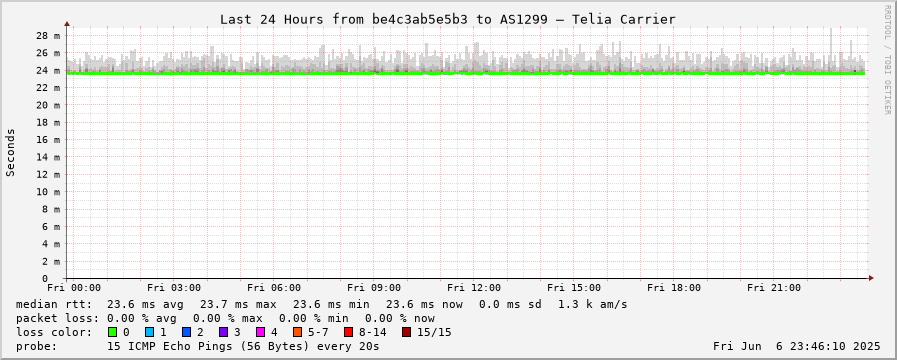Viewport: 897px width, 360px height.
Task: Select the magenta loss swatch for 4
Action: click(260, 332)
